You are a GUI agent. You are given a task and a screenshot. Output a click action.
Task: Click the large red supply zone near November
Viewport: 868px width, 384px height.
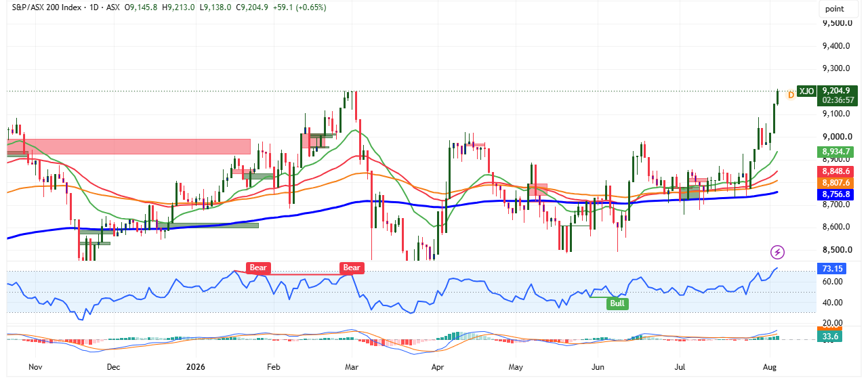tap(129, 146)
